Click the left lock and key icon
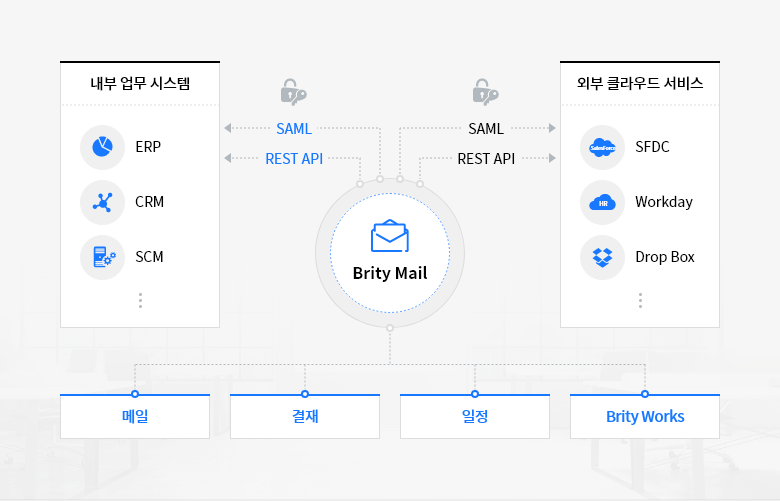Image resolution: width=780 pixels, height=501 pixels. click(x=293, y=92)
